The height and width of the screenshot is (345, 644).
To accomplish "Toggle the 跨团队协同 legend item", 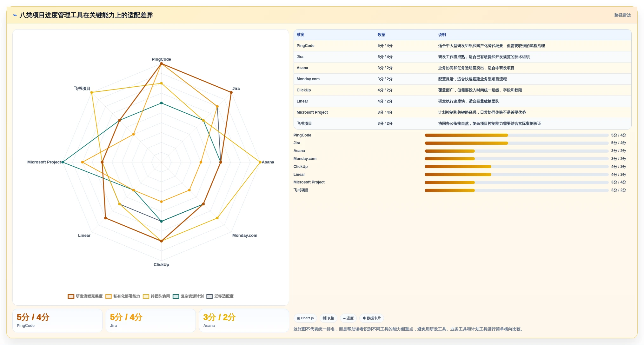I will point(156,296).
